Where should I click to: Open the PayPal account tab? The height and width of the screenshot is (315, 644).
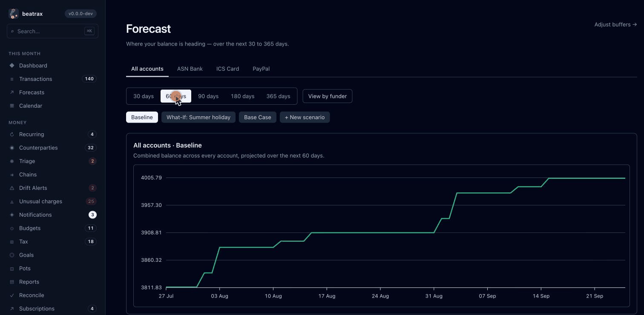(261, 69)
